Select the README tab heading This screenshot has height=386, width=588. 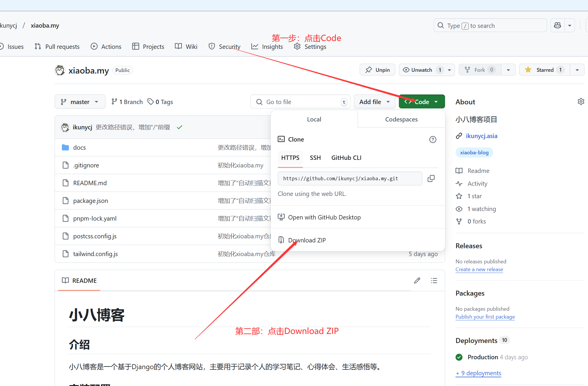79,281
